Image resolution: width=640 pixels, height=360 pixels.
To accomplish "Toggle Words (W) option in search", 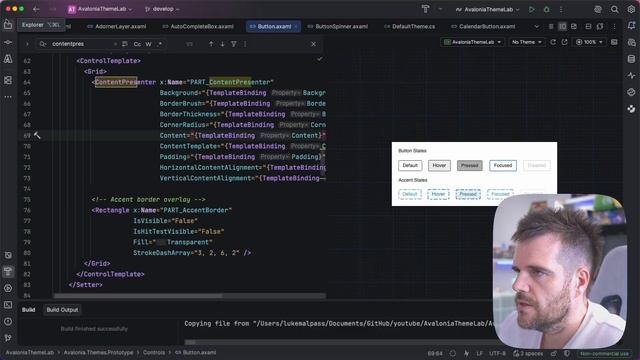I will [x=149, y=44].
